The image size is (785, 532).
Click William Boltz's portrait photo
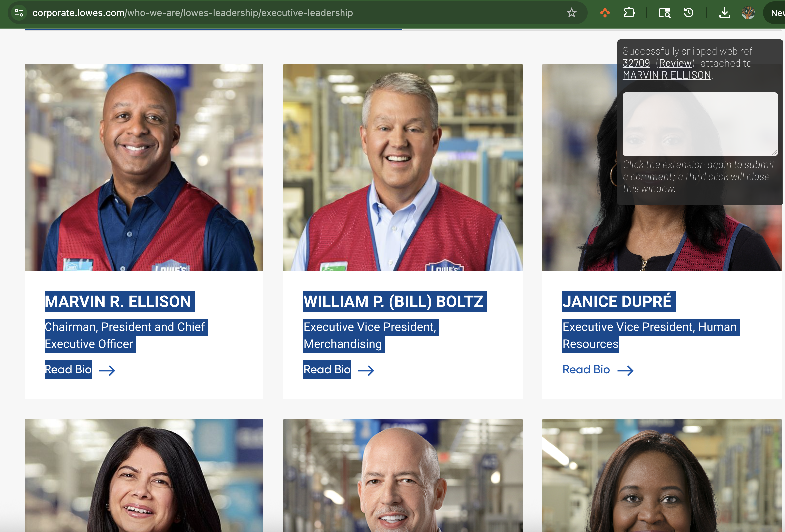[x=403, y=167]
